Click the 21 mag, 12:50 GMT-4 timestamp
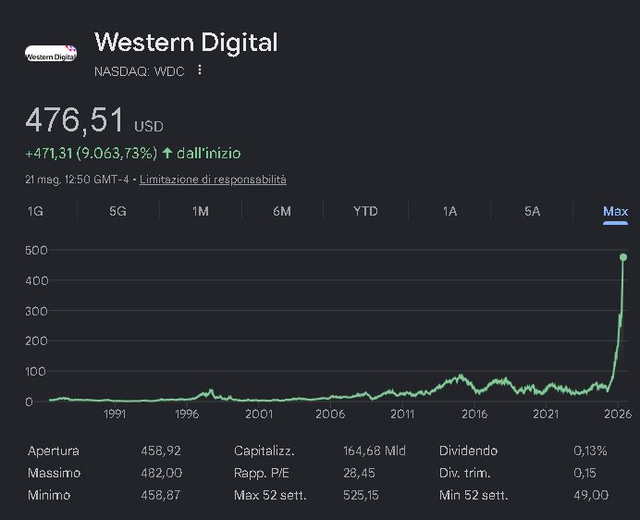This screenshot has height=520, width=640. point(77,179)
